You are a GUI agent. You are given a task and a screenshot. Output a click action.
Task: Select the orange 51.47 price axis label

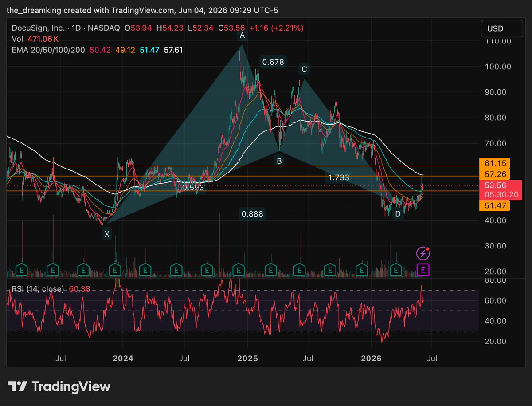[495, 205]
